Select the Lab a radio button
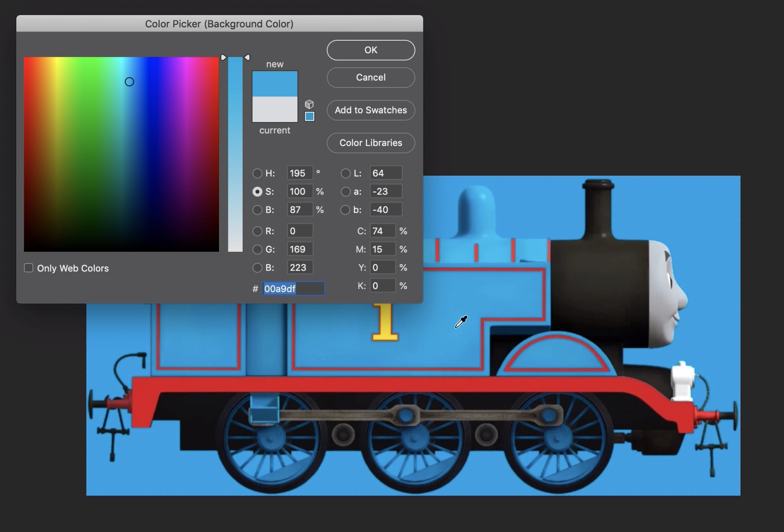784x532 pixels. [346, 192]
